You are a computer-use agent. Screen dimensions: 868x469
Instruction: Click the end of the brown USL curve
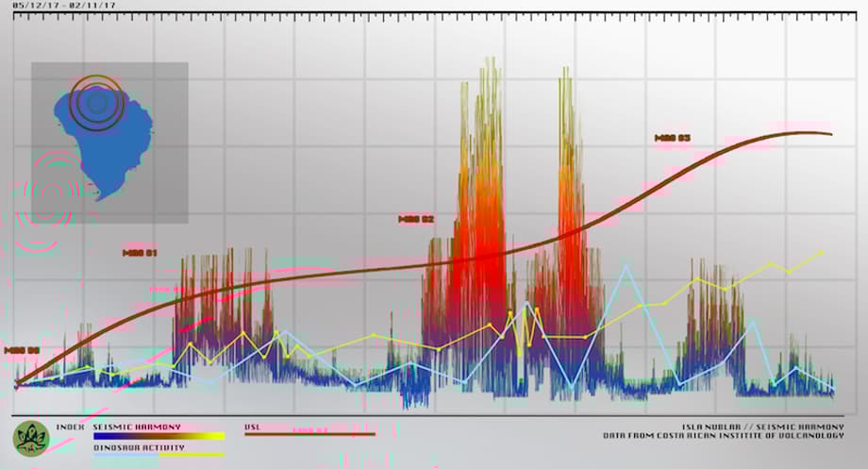tap(830, 134)
